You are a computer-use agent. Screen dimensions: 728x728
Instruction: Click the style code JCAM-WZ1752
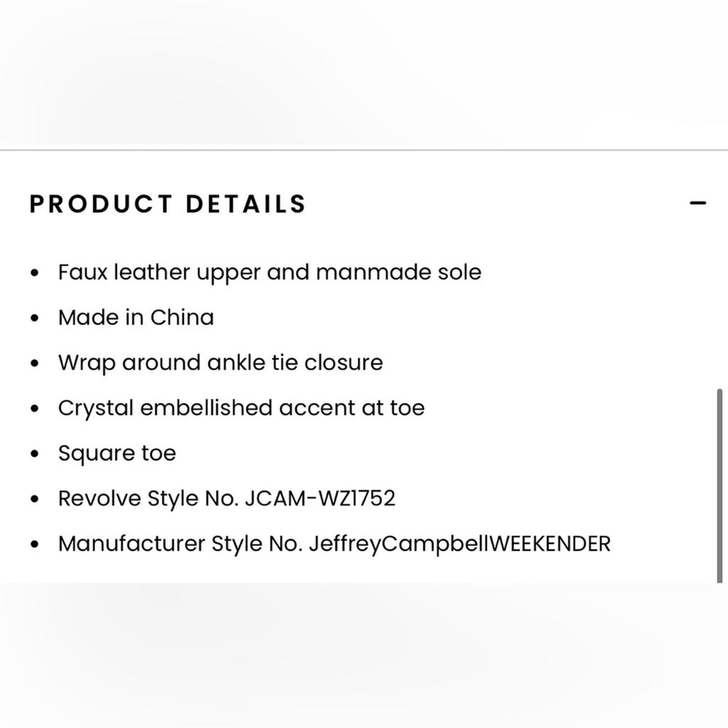pyautogui.click(x=320, y=498)
